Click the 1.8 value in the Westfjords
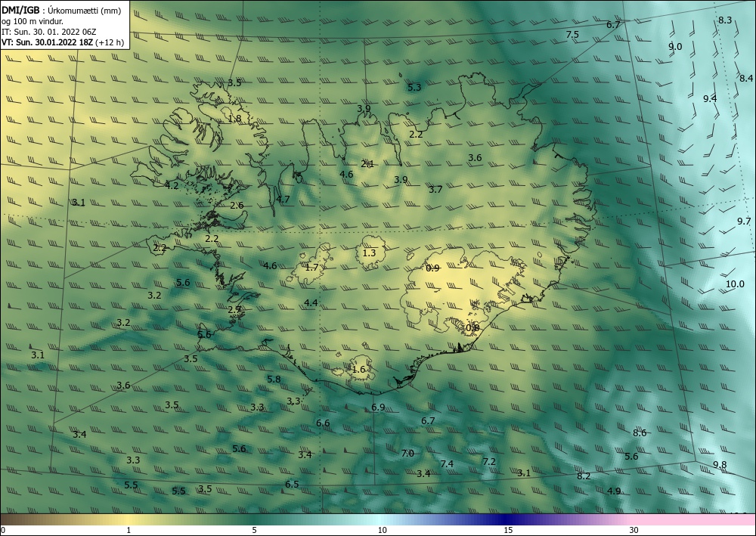The width and height of the screenshot is (756, 536). pyautogui.click(x=234, y=119)
